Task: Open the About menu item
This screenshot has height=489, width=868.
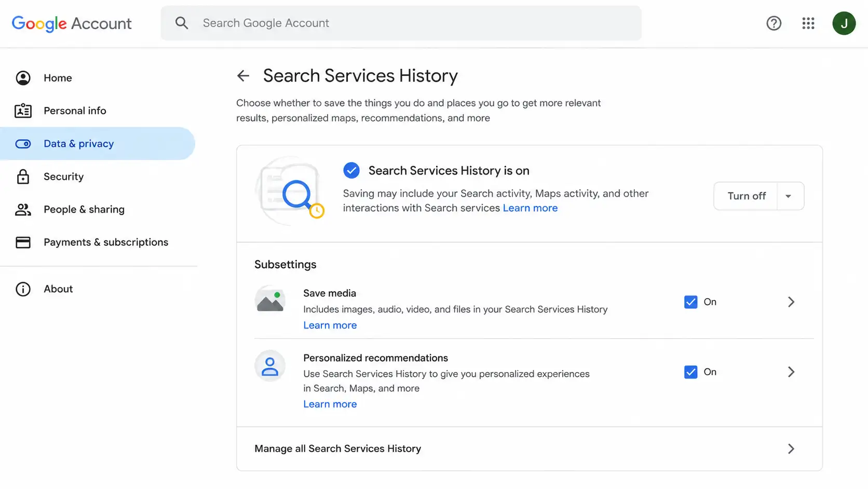Action: pos(98,289)
